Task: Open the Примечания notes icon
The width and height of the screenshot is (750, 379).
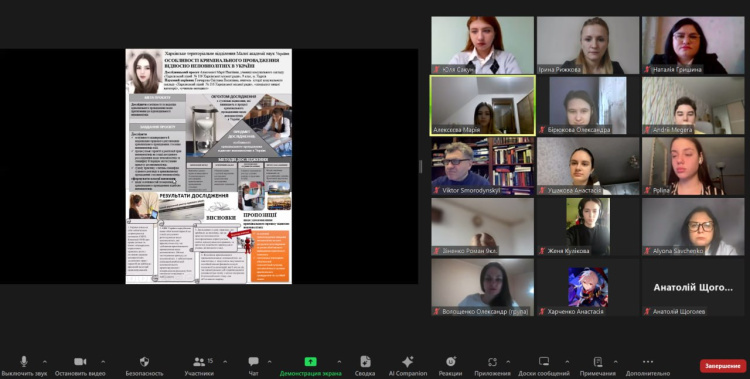Action: pyautogui.click(x=597, y=362)
